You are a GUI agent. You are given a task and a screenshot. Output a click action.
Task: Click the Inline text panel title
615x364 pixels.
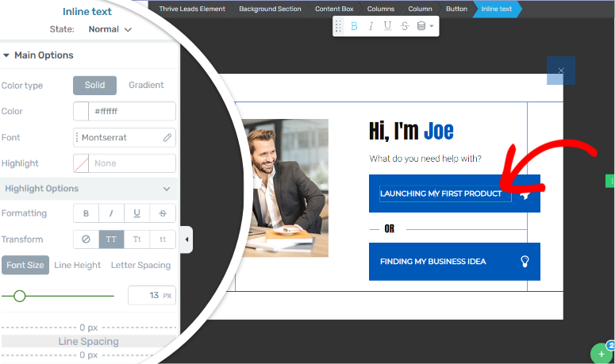[x=87, y=12]
